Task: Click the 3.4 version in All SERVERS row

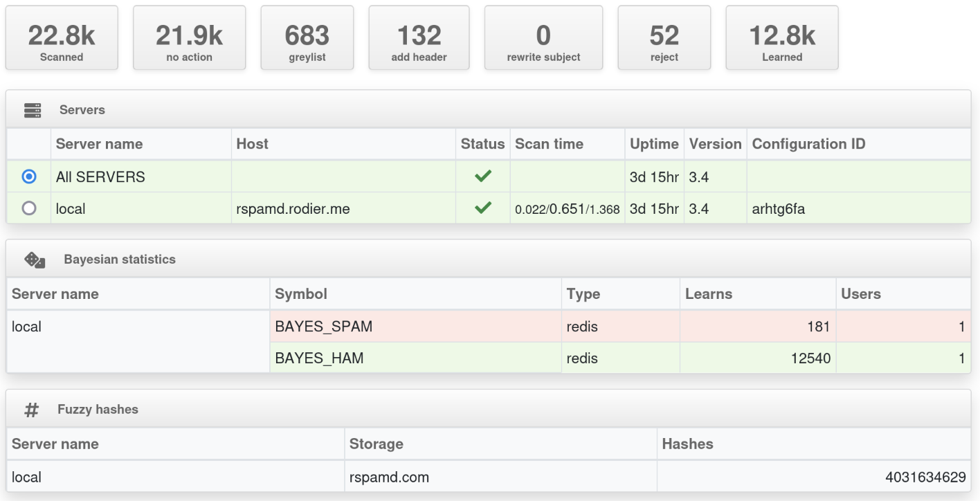Action: [x=699, y=177]
